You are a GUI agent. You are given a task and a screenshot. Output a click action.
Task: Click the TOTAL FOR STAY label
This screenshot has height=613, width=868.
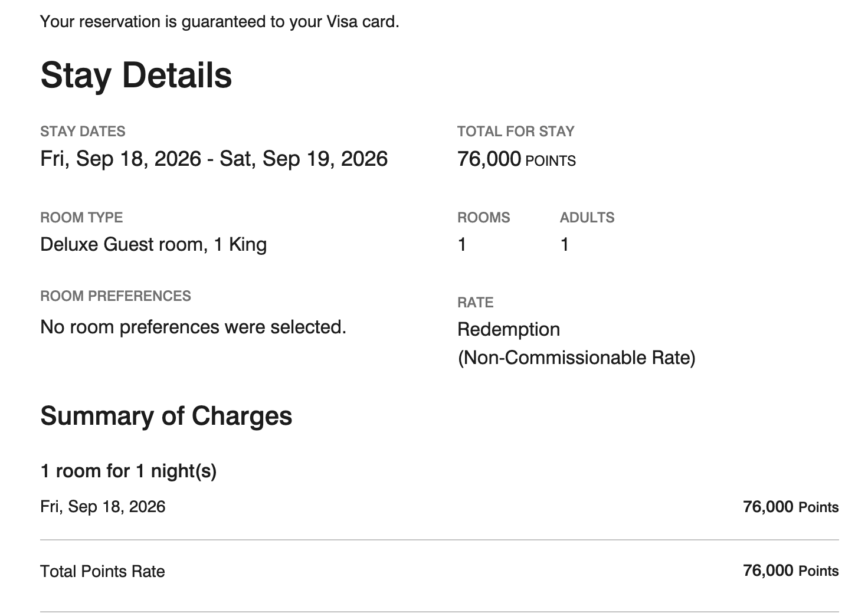click(516, 131)
